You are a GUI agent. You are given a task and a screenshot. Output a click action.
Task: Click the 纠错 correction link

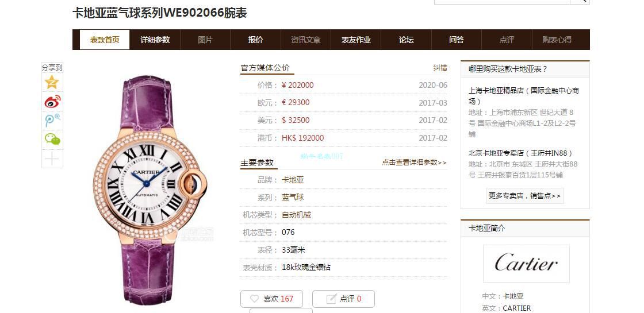[x=440, y=68]
